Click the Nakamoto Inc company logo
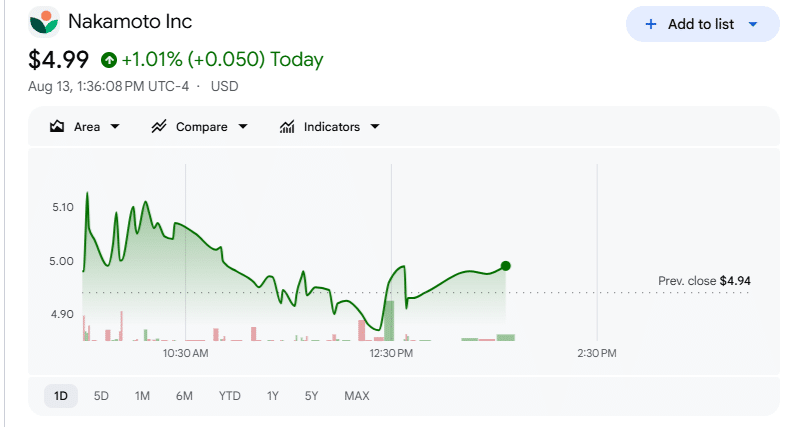 click(44, 22)
